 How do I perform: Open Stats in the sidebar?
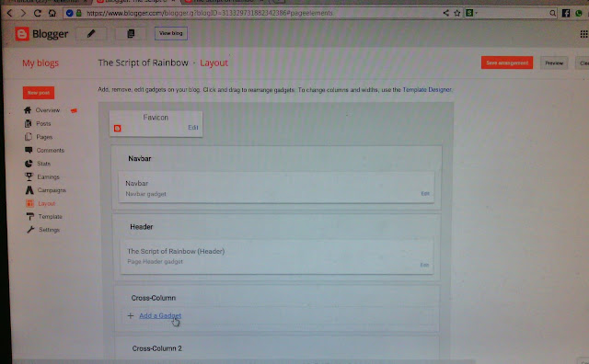click(x=43, y=164)
